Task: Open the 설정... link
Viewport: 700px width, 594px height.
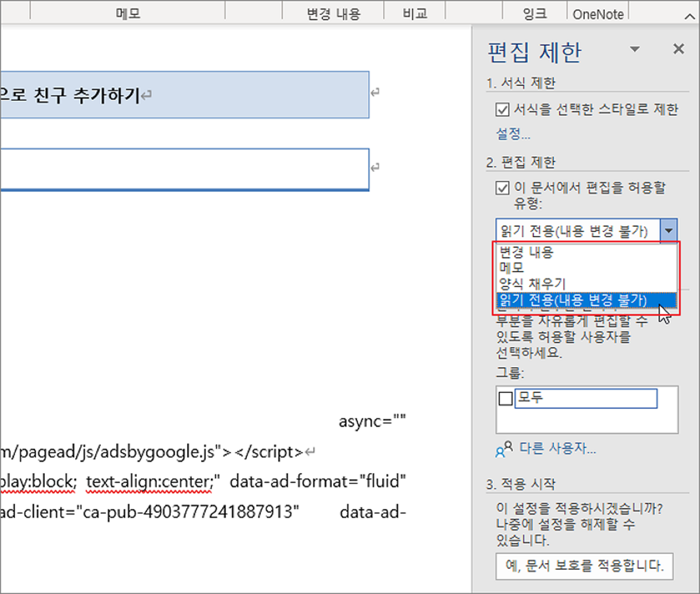Action: (513, 134)
